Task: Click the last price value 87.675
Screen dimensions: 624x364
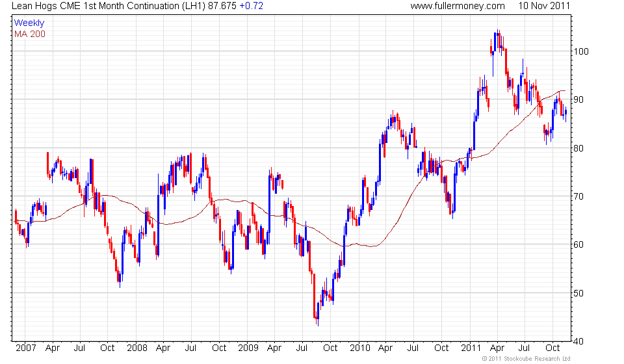Action: (x=222, y=6)
